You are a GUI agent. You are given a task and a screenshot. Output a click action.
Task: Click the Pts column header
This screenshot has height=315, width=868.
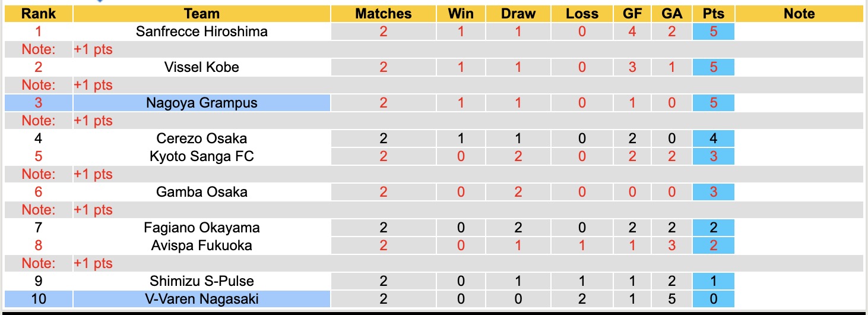[x=713, y=14]
